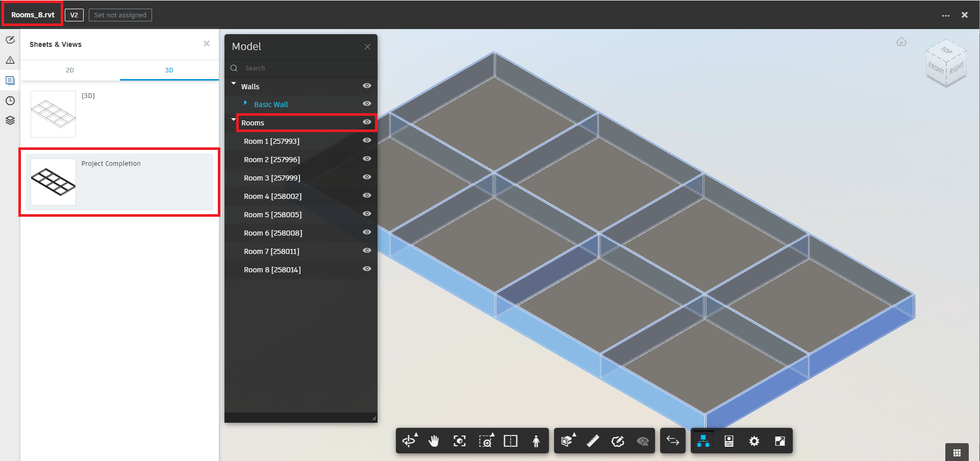
Task: Collapse the Rooms tree node
Action: point(234,120)
